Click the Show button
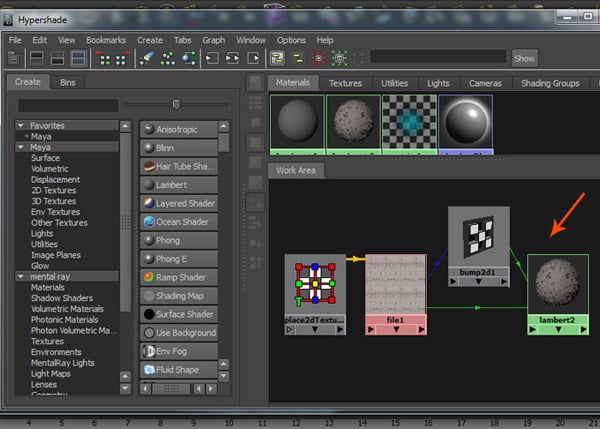The height and width of the screenshot is (429, 600). (525, 59)
